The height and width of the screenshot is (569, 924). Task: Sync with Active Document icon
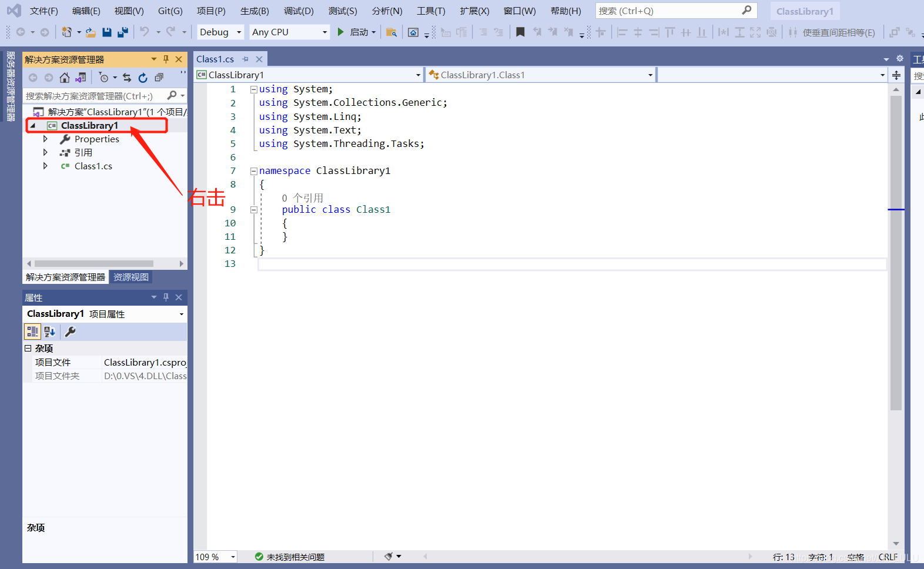click(127, 78)
